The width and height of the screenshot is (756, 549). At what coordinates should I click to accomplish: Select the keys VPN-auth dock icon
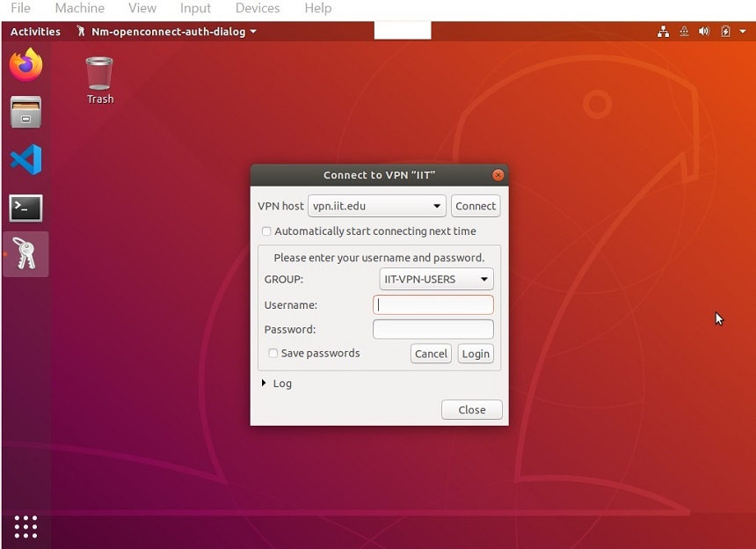click(x=26, y=253)
